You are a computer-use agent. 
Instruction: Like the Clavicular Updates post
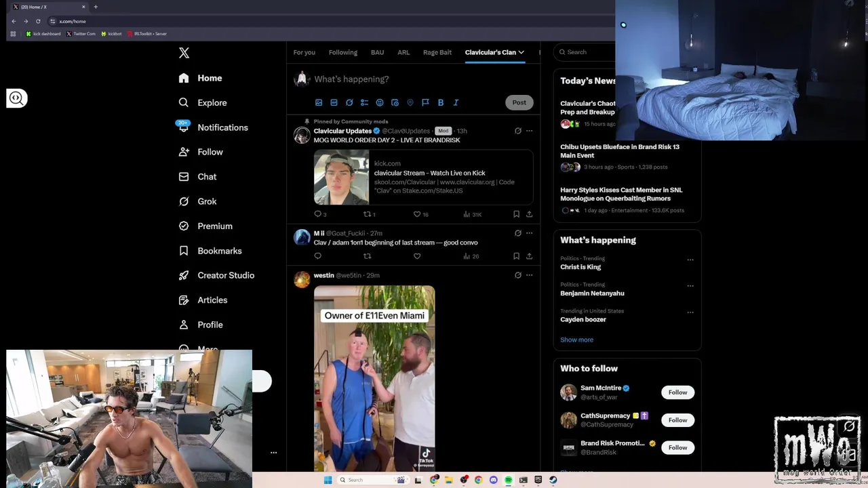417,214
